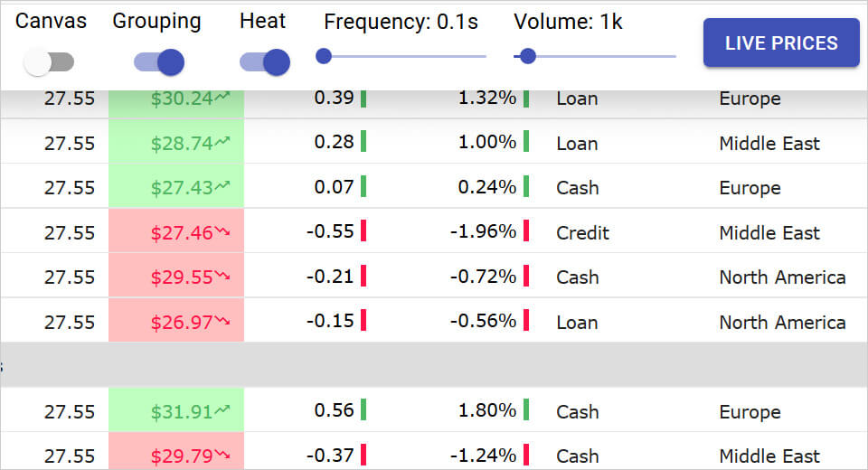Click the 1.80% change cell
Screen dimensions: 868x470
point(486,411)
